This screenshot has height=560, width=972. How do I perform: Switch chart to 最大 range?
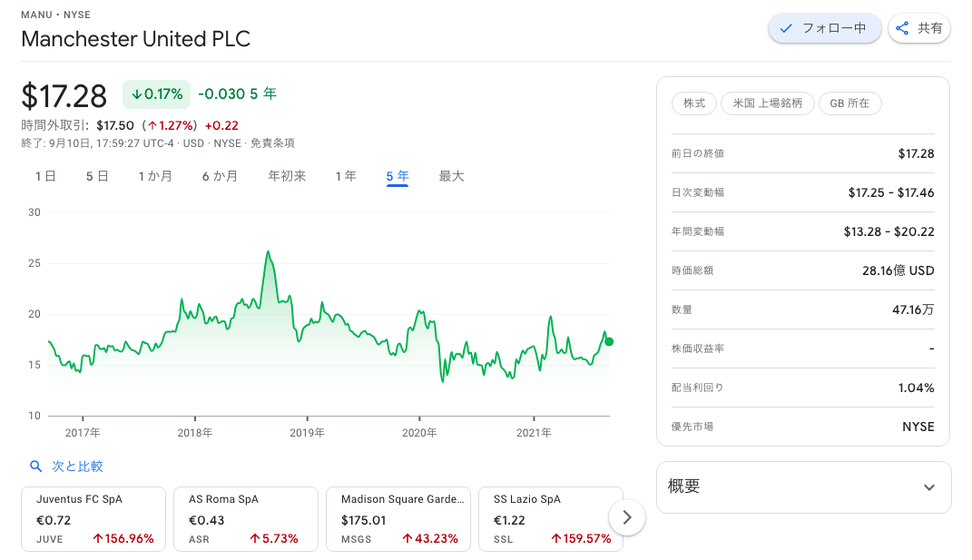(451, 177)
